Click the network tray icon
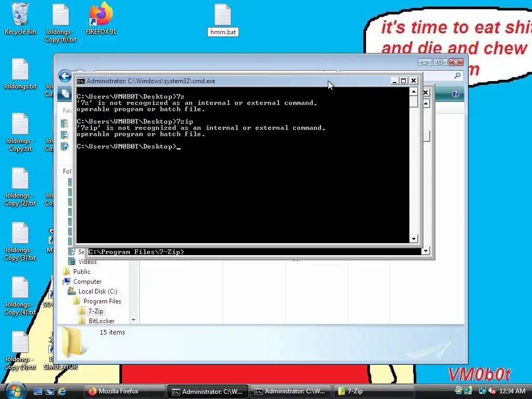The height and width of the screenshot is (399, 532). (x=482, y=391)
